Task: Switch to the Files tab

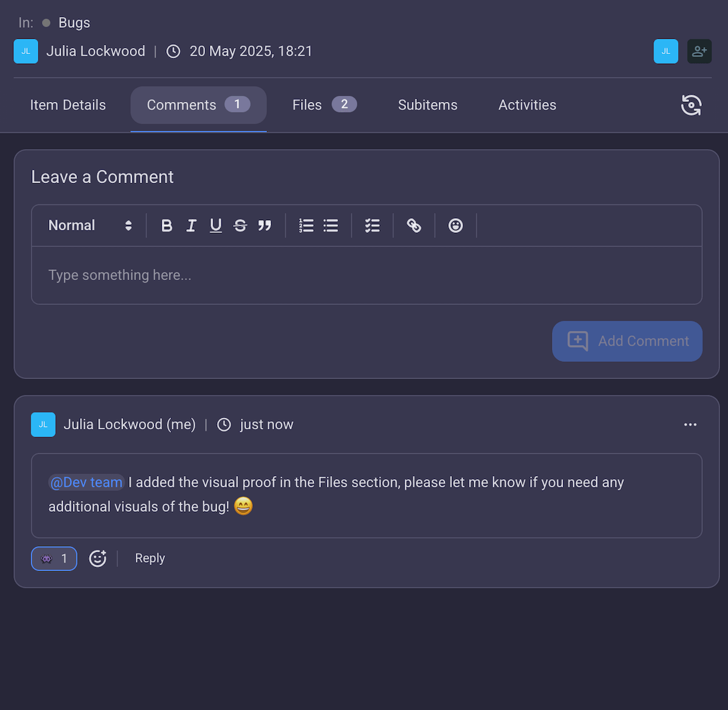Action: 307,104
